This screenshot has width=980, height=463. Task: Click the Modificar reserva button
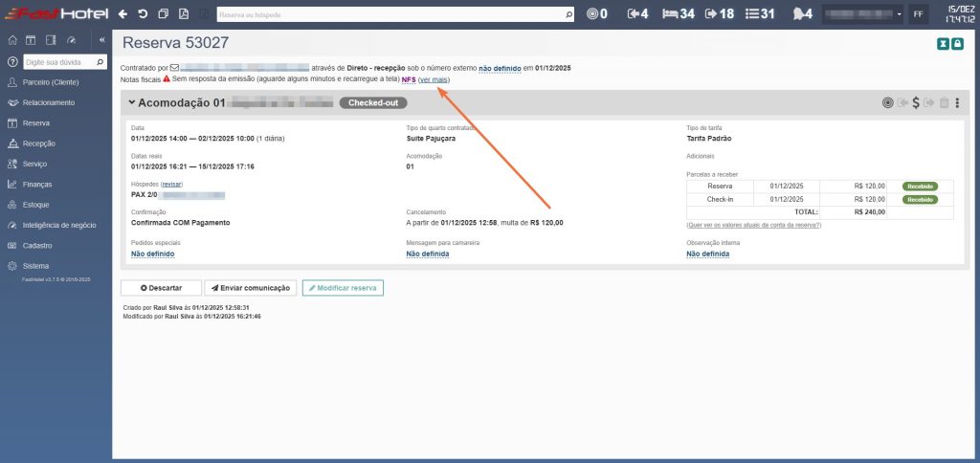coord(343,288)
